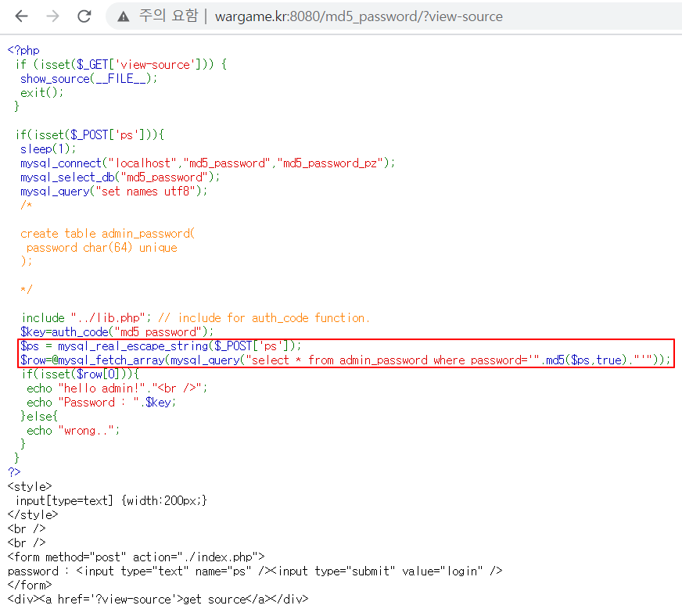Click the '주의 요함' security label
Viewport: 682px width, 616px height.
tap(169, 16)
